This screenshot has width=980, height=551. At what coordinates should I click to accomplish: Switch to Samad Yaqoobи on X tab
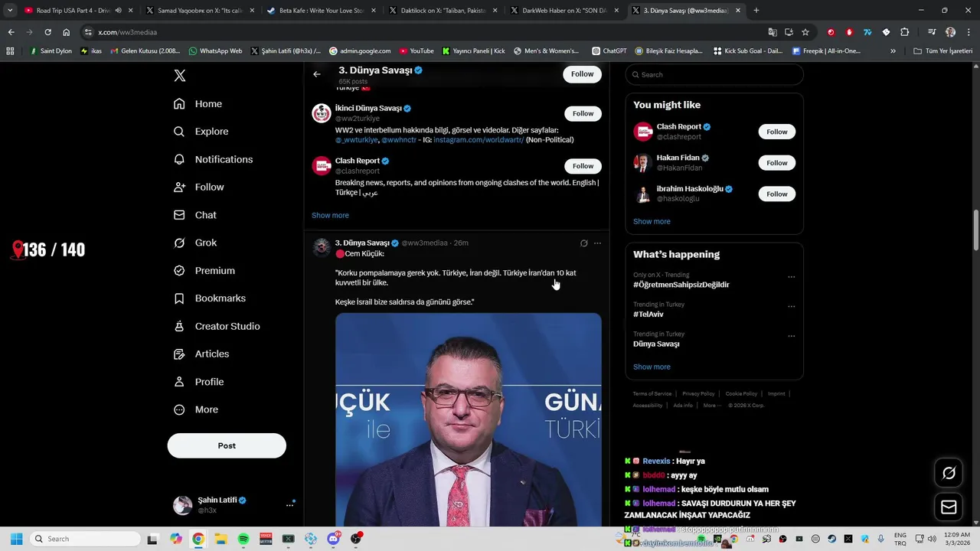(199, 11)
